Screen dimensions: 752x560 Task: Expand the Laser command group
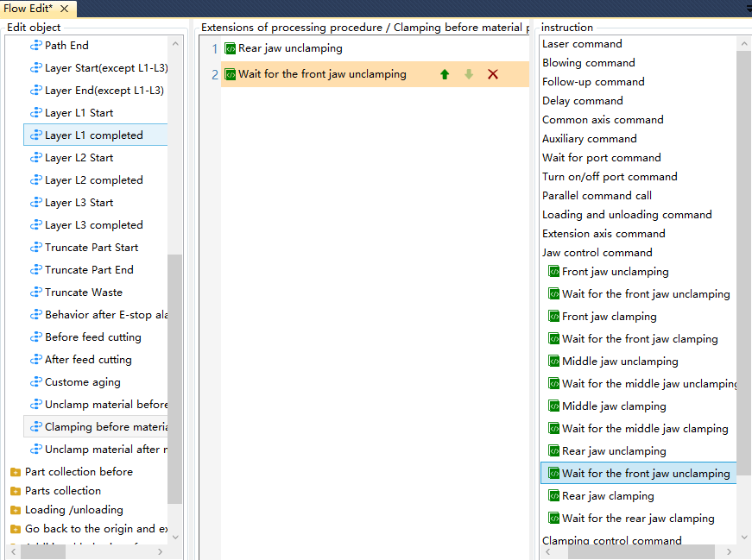tap(582, 44)
